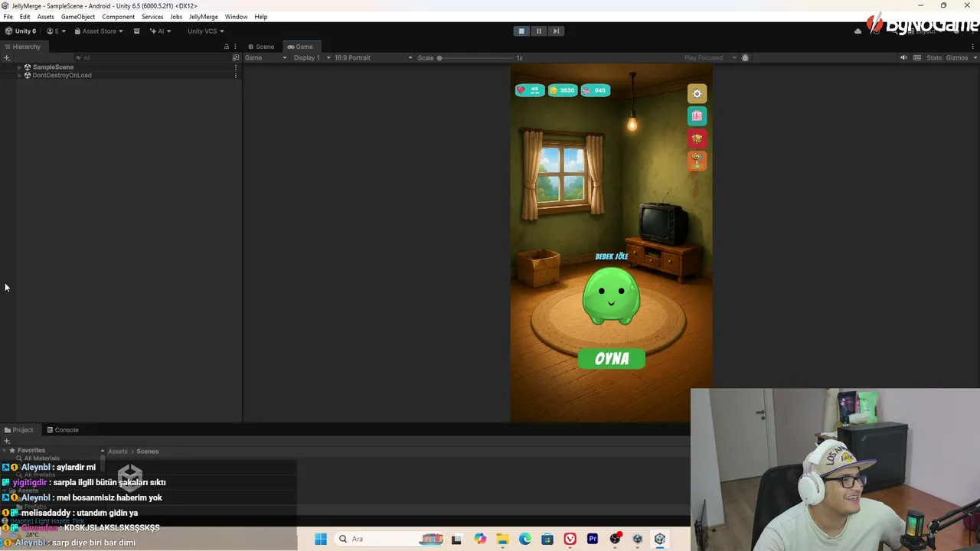This screenshot has width=980, height=551.
Task: Click the heart lives counter in the game
Action: pos(530,90)
